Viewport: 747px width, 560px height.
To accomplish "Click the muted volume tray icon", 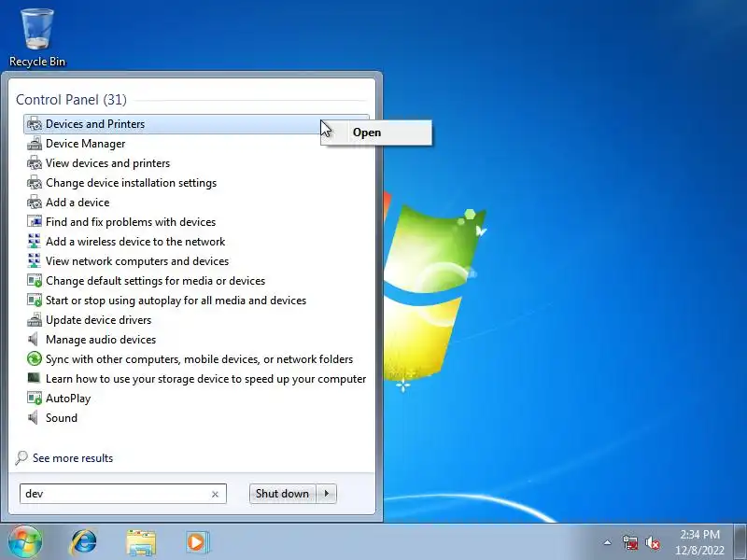I will point(653,542).
